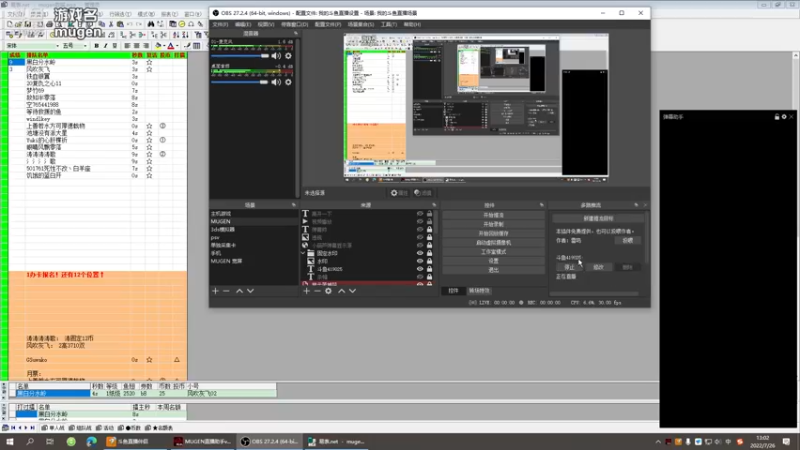The image size is (800, 450).
Task: Collapse the 固定水印 source group
Action: tap(303, 253)
